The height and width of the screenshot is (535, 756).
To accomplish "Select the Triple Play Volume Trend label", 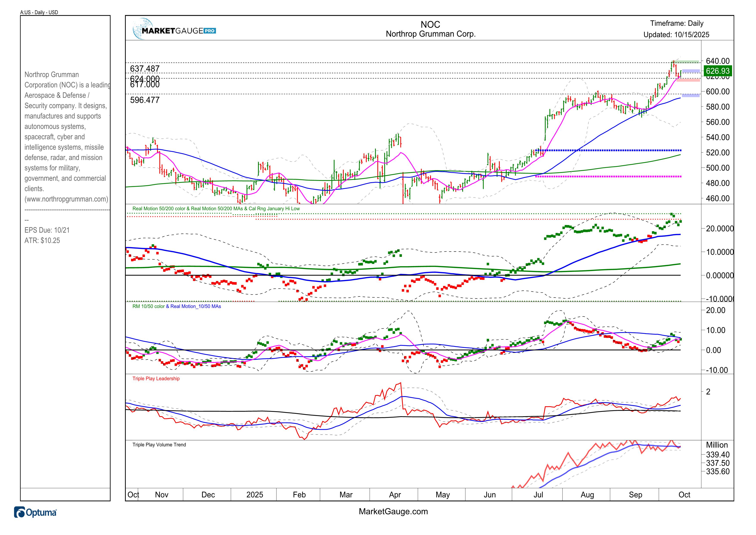I will (x=159, y=445).
